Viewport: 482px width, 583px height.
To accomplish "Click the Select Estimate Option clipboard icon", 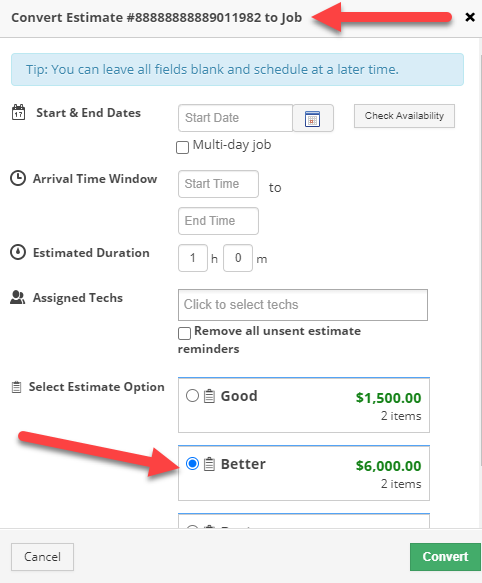I will [16, 387].
